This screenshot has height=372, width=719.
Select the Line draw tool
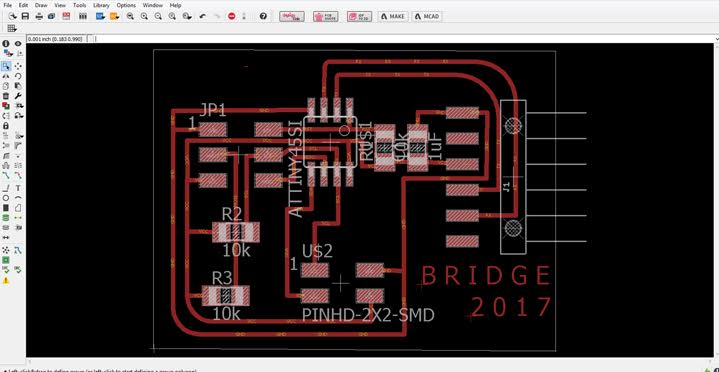6,188
